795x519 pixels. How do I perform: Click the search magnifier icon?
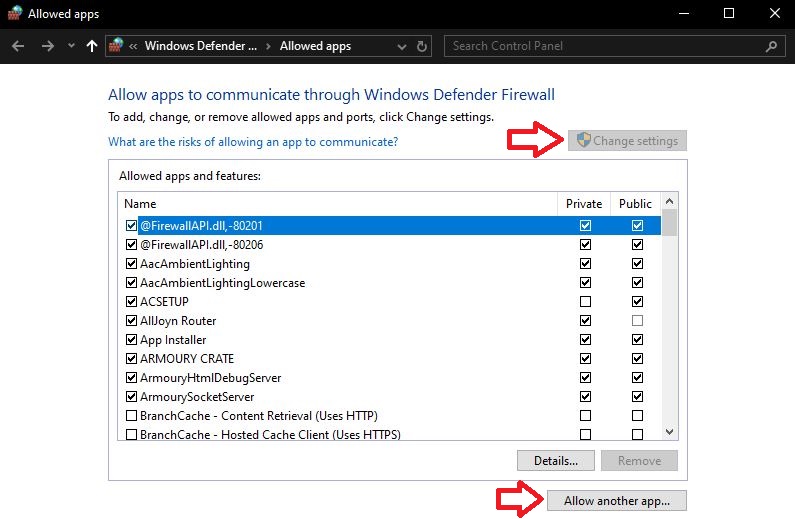point(771,46)
